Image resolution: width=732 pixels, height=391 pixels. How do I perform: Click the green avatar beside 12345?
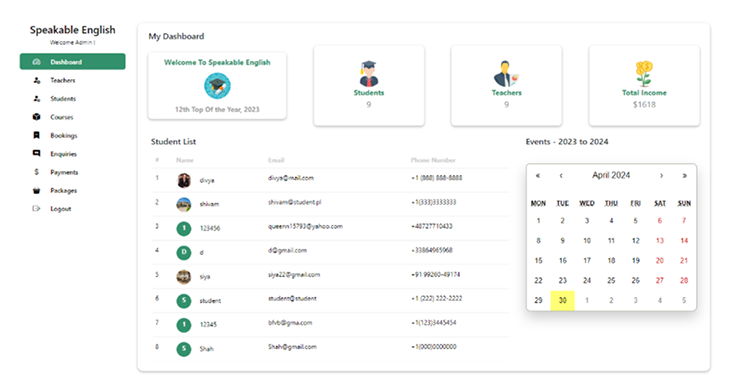184,325
